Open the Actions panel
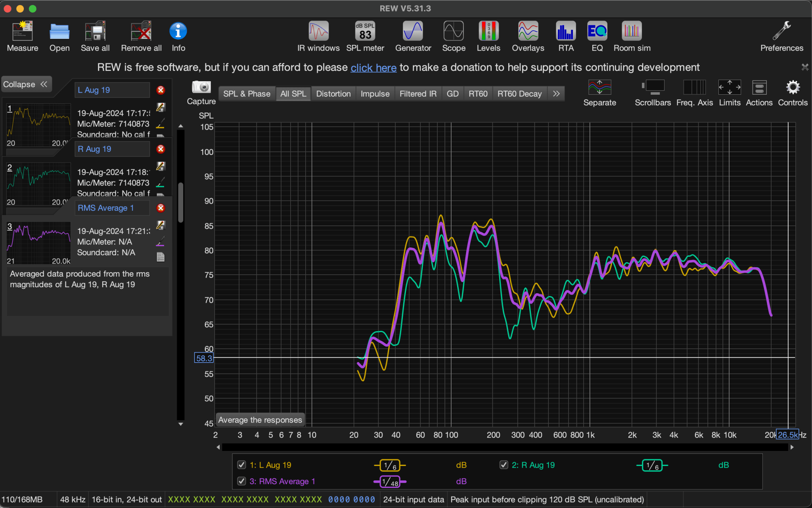This screenshot has width=812, height=508. pyautogui.click(x=759, y=93)
